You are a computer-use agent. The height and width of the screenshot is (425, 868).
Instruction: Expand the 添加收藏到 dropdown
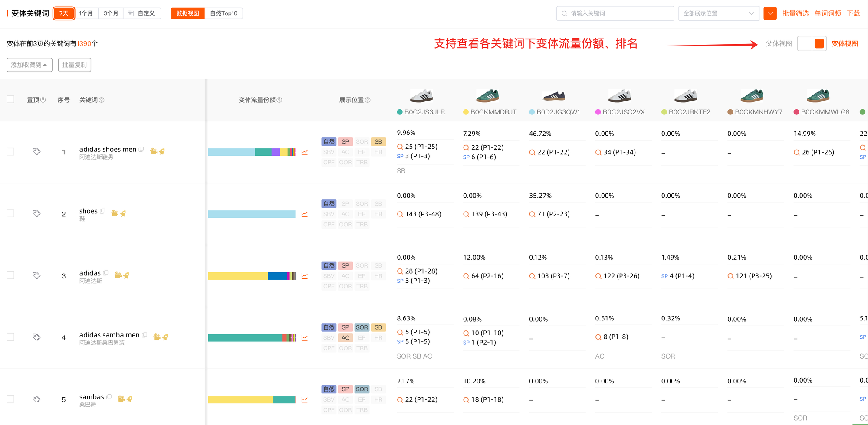tap(29, 65)
